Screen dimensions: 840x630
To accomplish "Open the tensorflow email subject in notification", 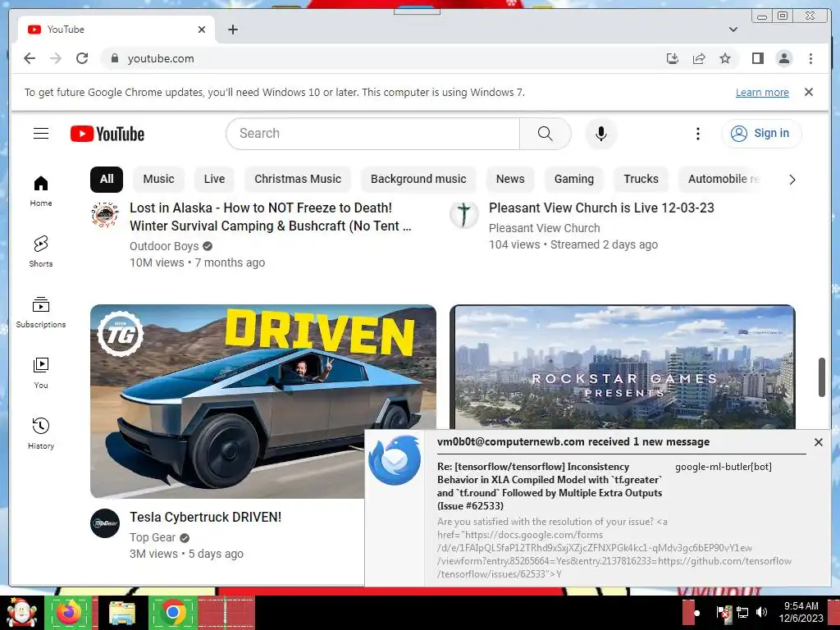I will click(550, 486).
